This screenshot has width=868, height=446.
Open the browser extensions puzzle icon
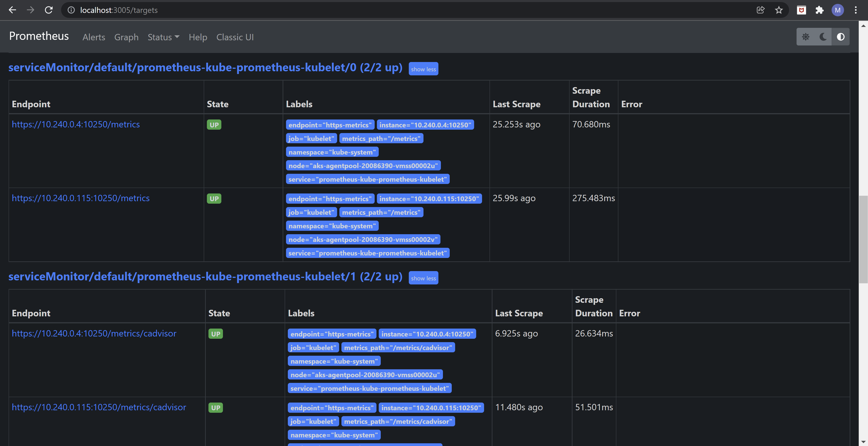(819, 10)
